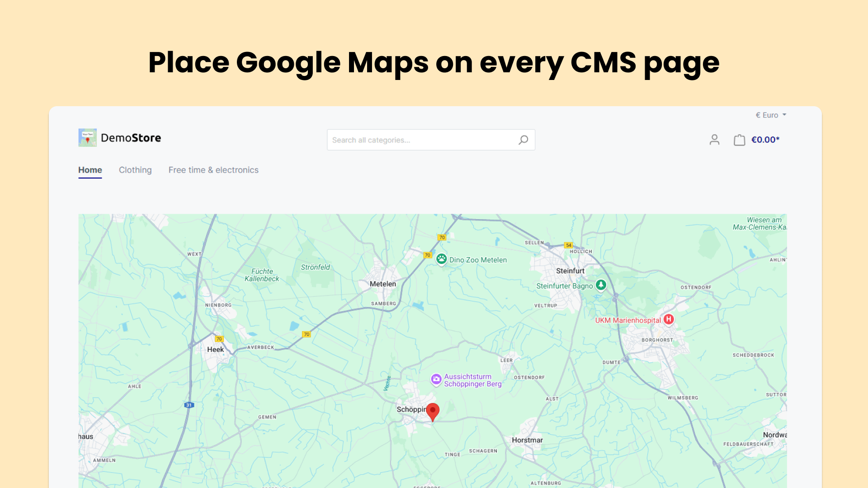Click the DemoStore logo image

pos(87,138)
